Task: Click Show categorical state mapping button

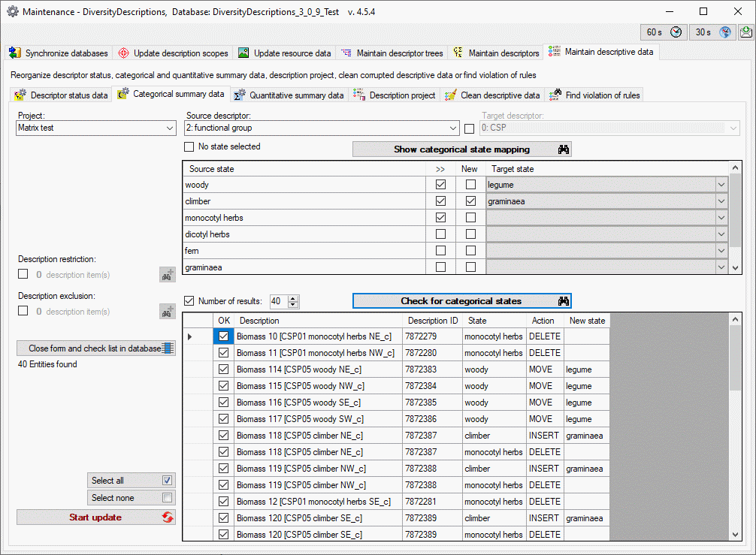Action: [462, 149]
